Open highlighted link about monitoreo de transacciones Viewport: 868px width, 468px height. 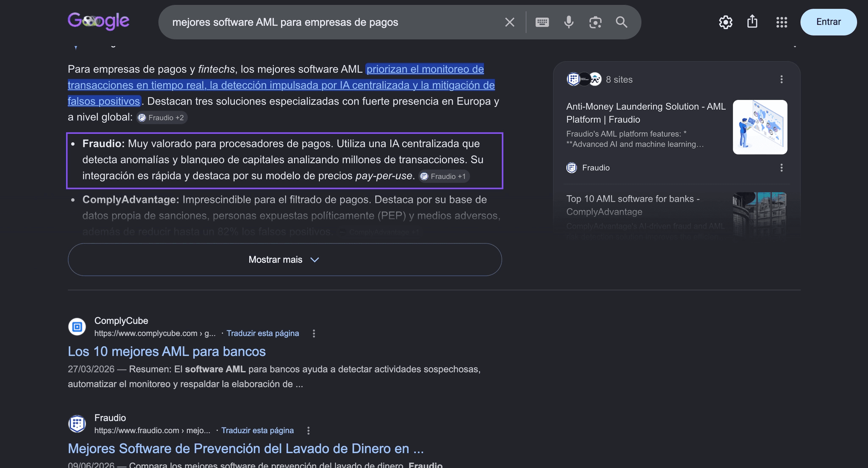[281, 85]
